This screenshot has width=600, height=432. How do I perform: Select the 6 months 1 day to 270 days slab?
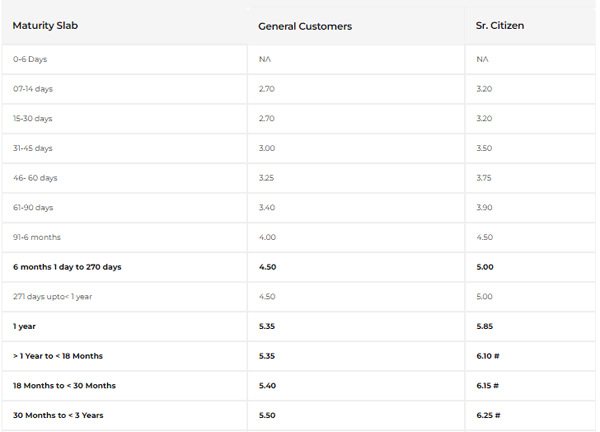coord(65,267)
